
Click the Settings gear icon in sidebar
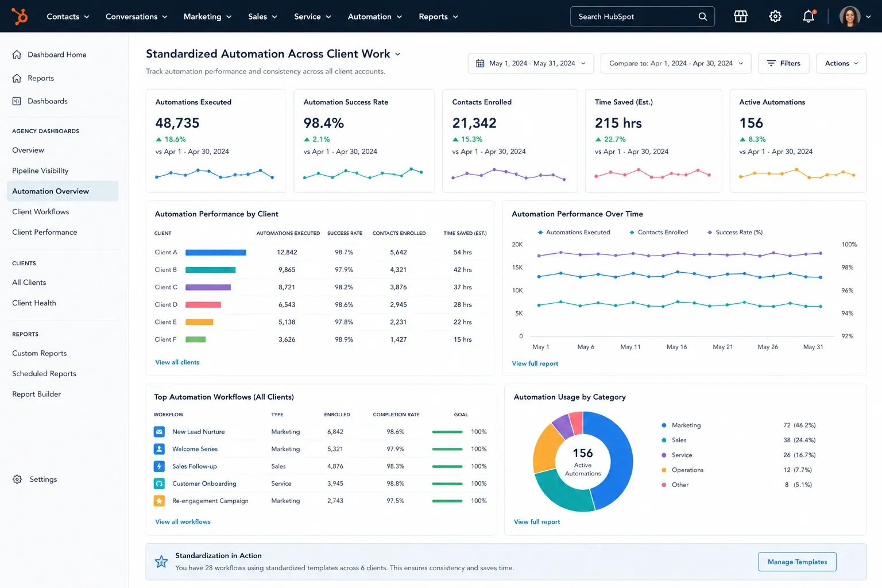point(17,479)
